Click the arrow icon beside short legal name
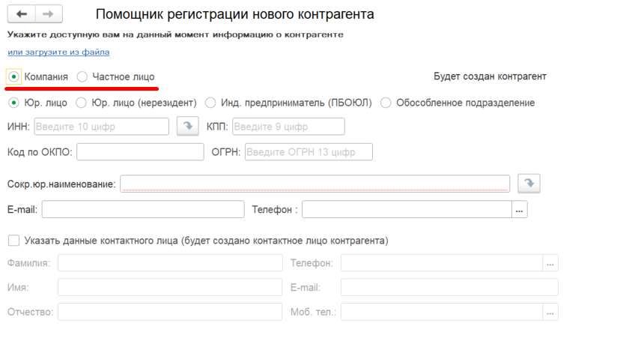This screenshot has height=347, width=644. (x=529, y=184)
